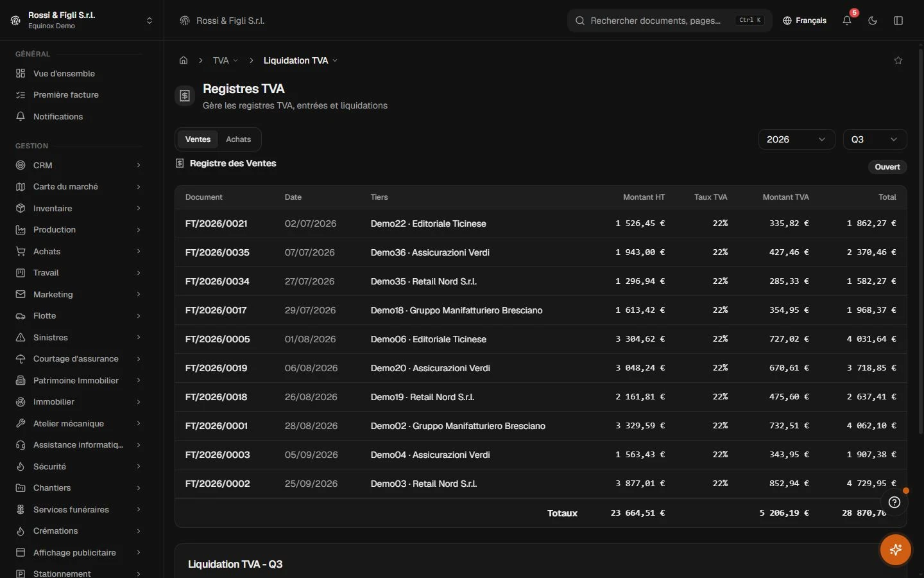Launch the orange AI assistant sparkle button
Image resolution: width=924 pixels, height=578 pixels.
pyautogui.click(x=896, y=550)
